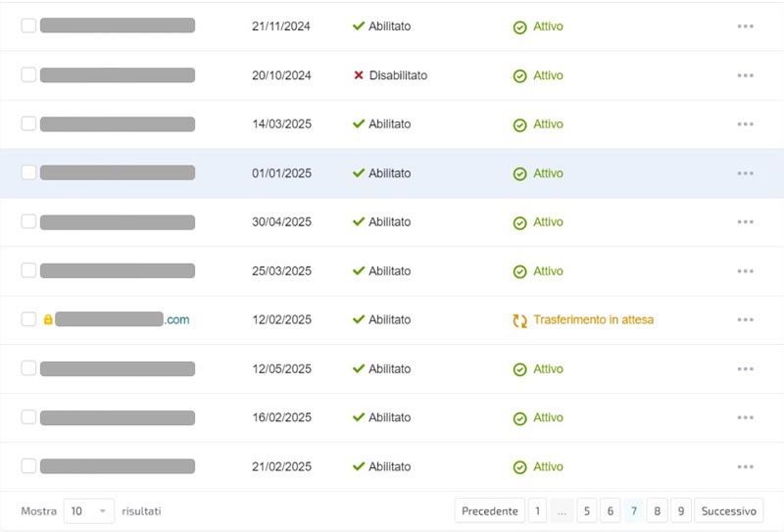Check the box for 20/10/2024 row
The width and height of the screenshot is (784, 532).
click(x=28, y=74)
